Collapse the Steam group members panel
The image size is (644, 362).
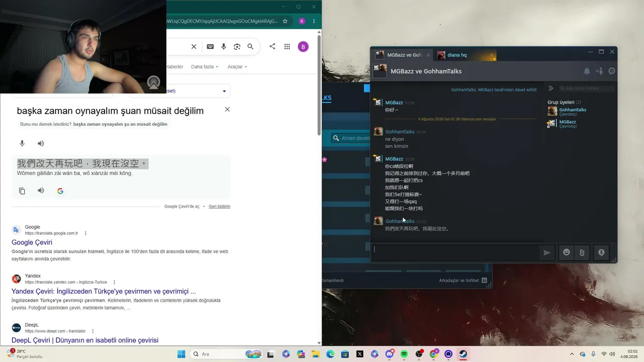pyautogui.click(x=550, y=88)
